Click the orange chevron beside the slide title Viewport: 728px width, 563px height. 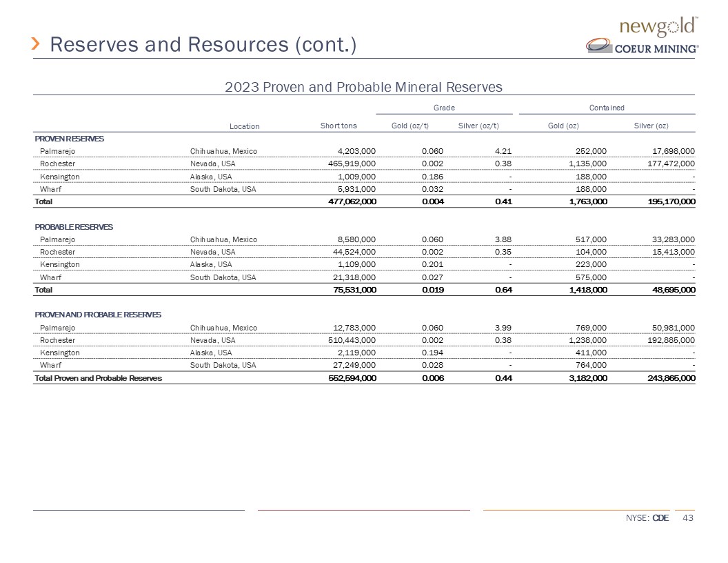(37, 45)
